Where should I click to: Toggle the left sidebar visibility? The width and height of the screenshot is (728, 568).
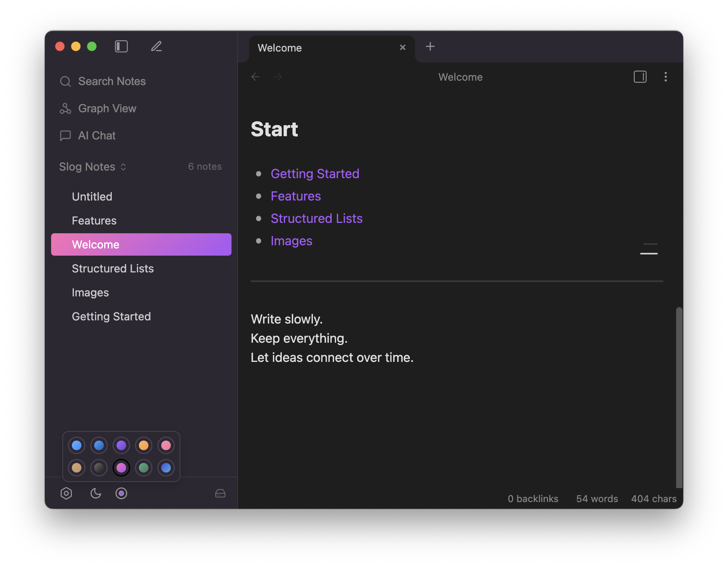click(x=121, y=46)
